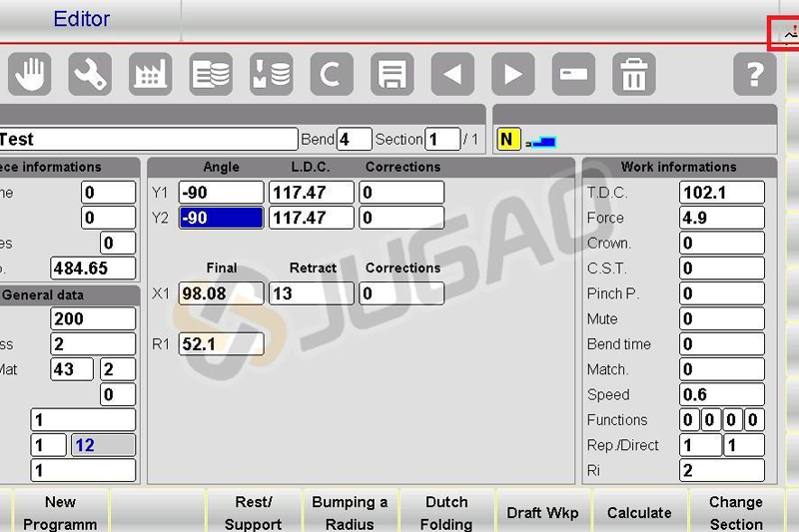Delete bend with trash can icon
799x532 pixels.
point(634,74)
